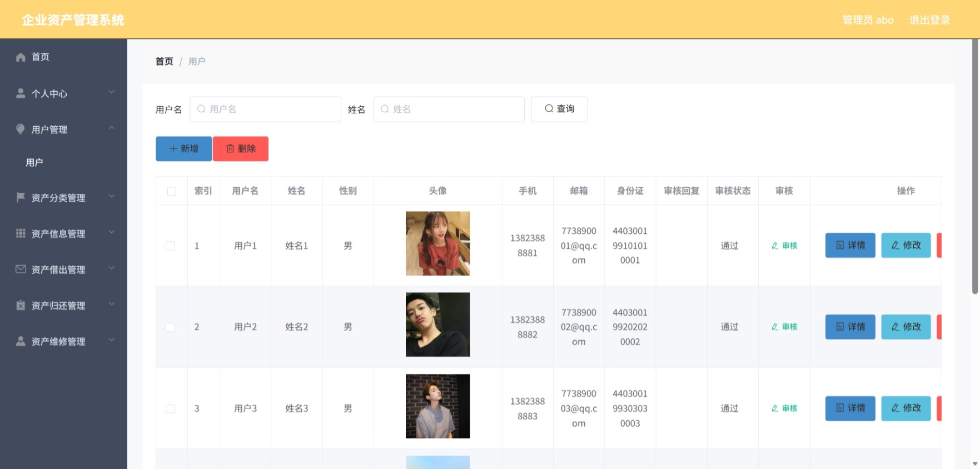Screen dimensions: 980x469
Task: Click 管理员 abo in the header
Action: coord(868,20)
